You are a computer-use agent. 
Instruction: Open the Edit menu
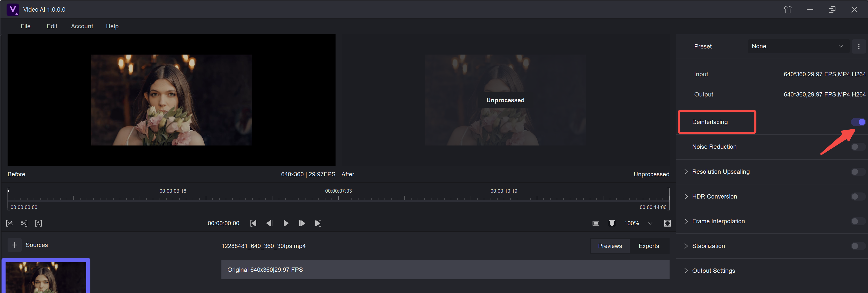(52, 26)
